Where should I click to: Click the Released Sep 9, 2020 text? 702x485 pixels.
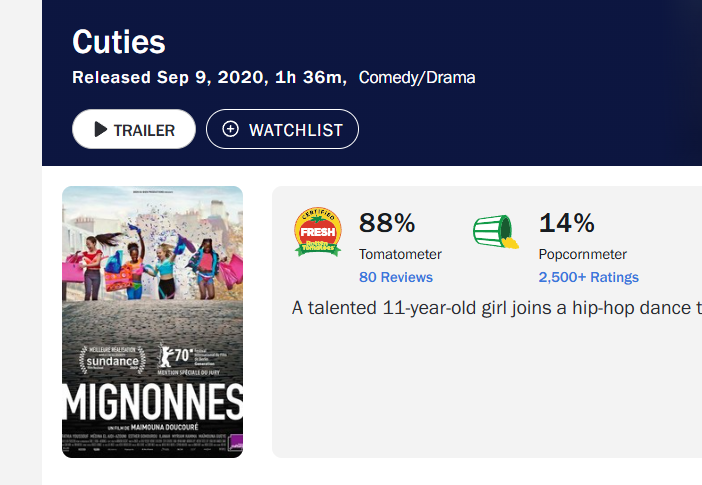pyautogui.click(x=164, y=77)
